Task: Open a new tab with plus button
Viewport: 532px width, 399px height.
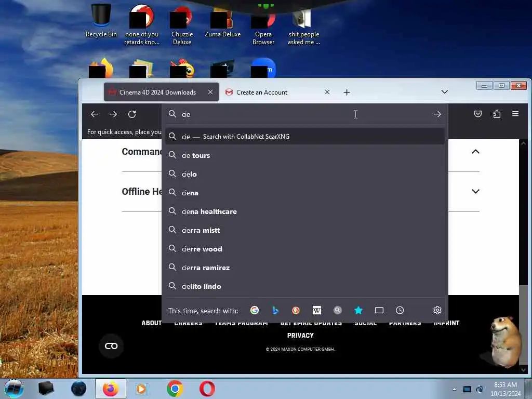Action: (347, 92)
